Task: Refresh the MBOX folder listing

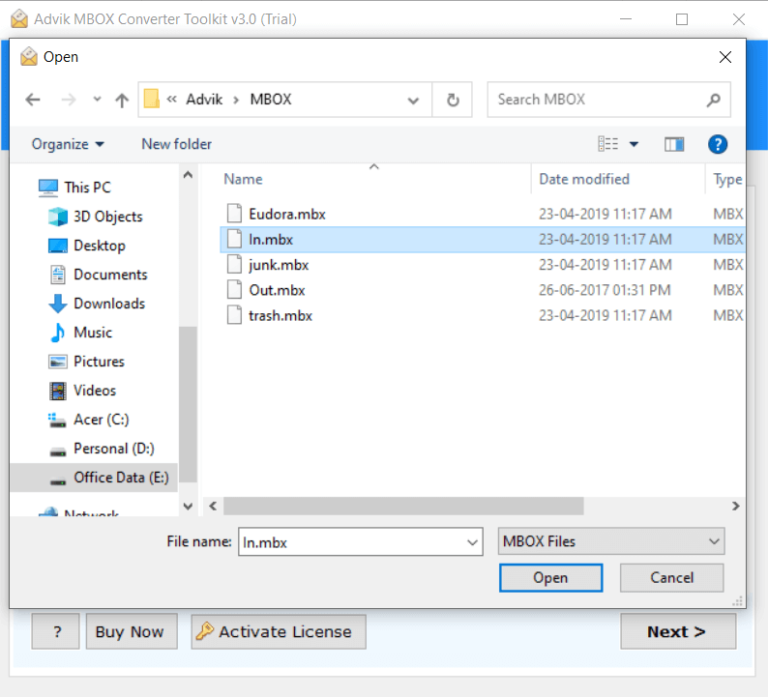Action: pyautogui.click(x=453, y=100)
